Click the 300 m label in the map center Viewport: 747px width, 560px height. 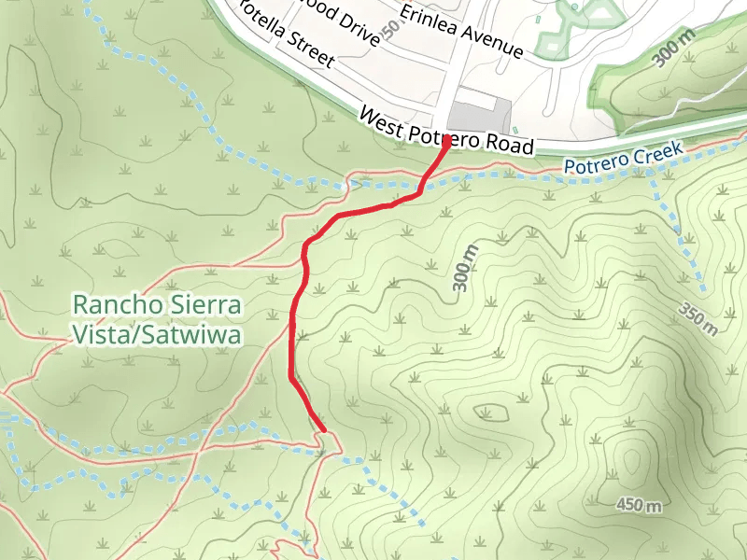pyautogui.click(x=465, y=268)
